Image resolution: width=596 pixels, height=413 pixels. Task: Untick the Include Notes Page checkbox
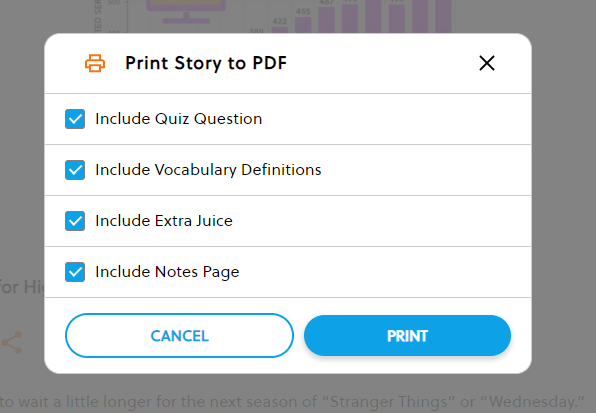75,272
